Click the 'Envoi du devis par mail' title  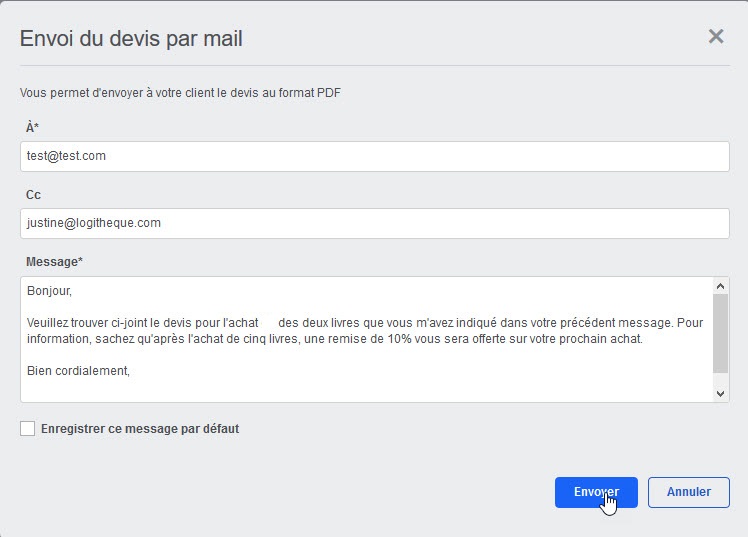131,39
